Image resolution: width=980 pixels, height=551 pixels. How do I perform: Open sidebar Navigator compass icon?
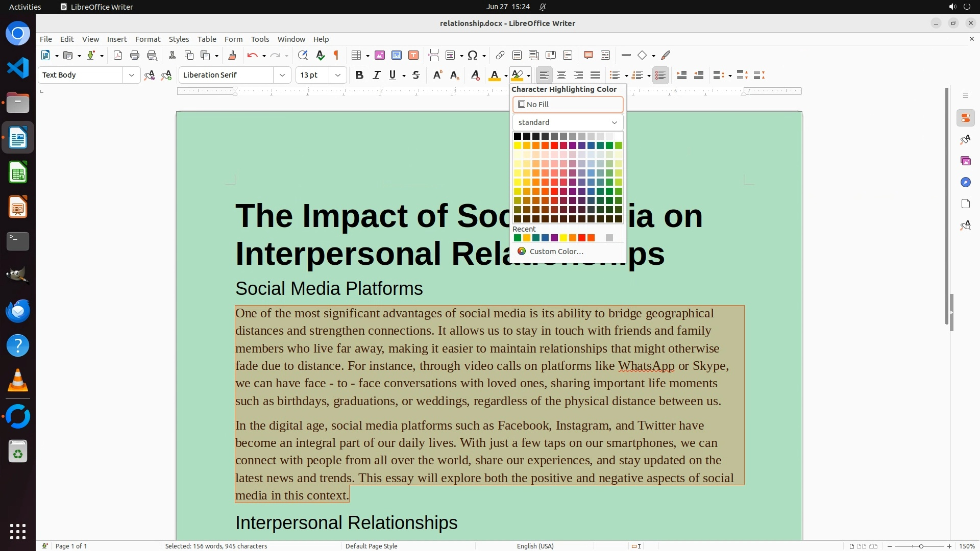pos(965,182)
